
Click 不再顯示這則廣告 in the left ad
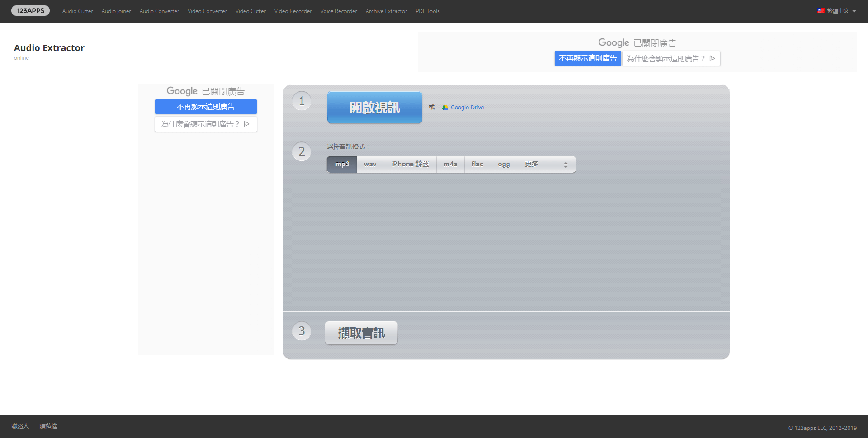[x=206, y=107]
